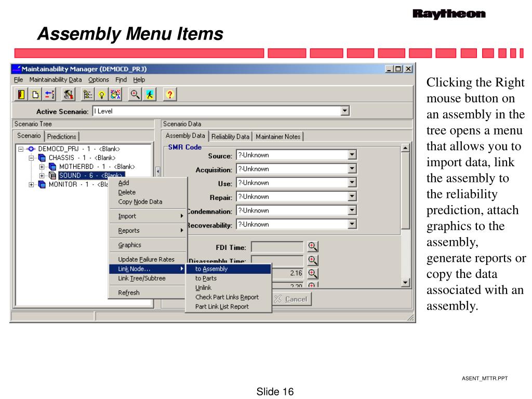Click the SOUND assembly node icon
This screenshot has height=399, width=532.
click(52, 176)
